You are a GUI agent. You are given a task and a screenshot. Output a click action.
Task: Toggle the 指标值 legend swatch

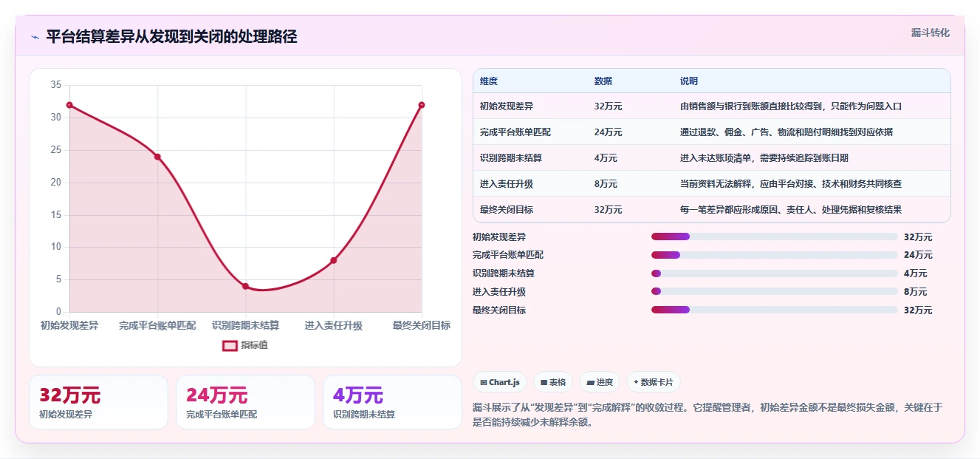tap(230, 345)
